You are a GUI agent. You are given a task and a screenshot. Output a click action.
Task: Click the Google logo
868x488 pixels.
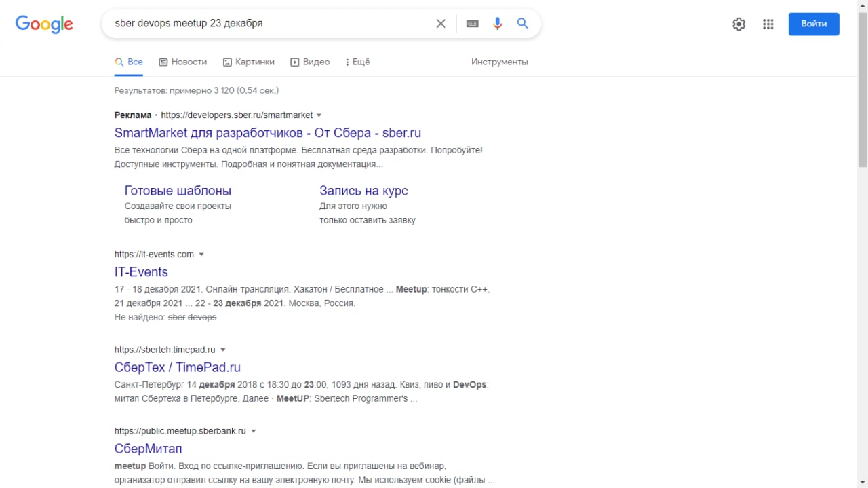tap(44, 24)
